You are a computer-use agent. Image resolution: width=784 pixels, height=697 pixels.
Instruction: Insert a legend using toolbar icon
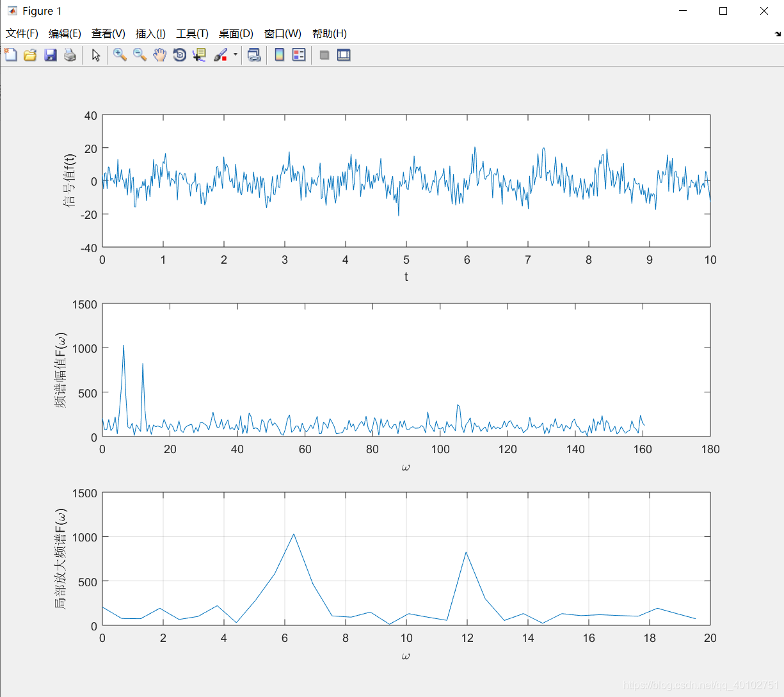[x=299, y=55]
